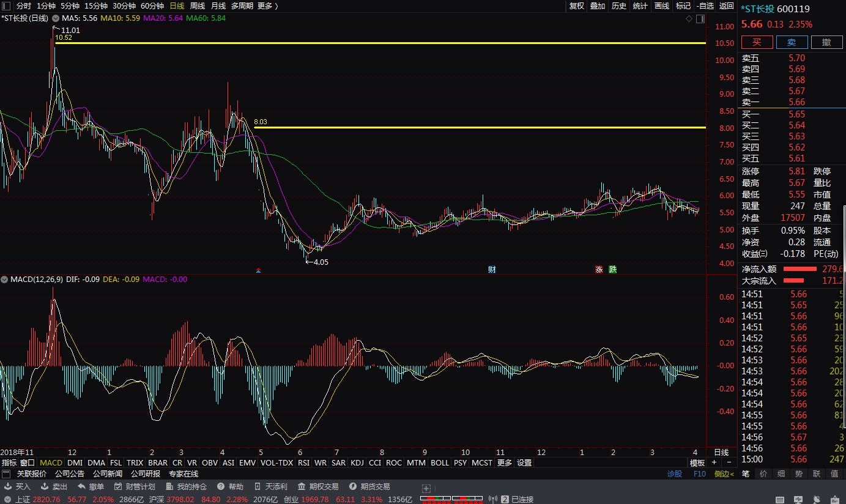Open the F10 company info link
The image size is (846, 504).
tap(699, 474)
